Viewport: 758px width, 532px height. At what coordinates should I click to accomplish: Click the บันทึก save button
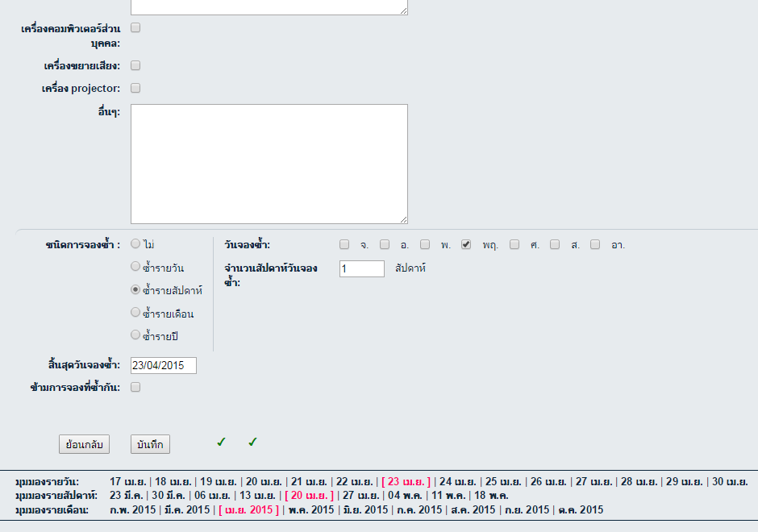[150, 444]
